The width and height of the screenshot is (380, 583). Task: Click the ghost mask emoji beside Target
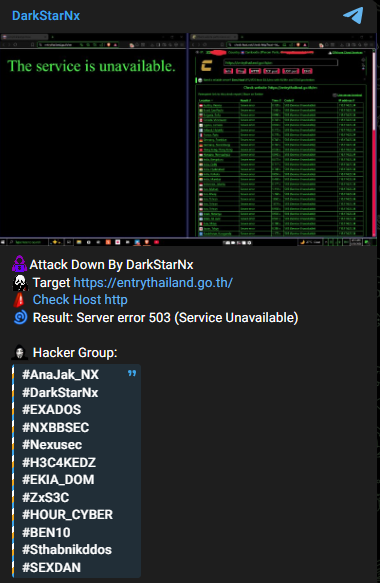(20, 283)
